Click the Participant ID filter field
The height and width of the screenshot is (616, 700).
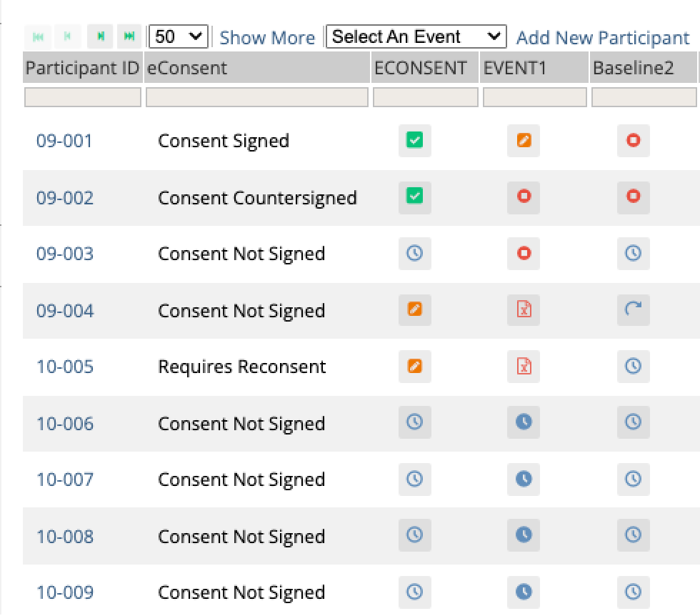(x=83, y=97)
